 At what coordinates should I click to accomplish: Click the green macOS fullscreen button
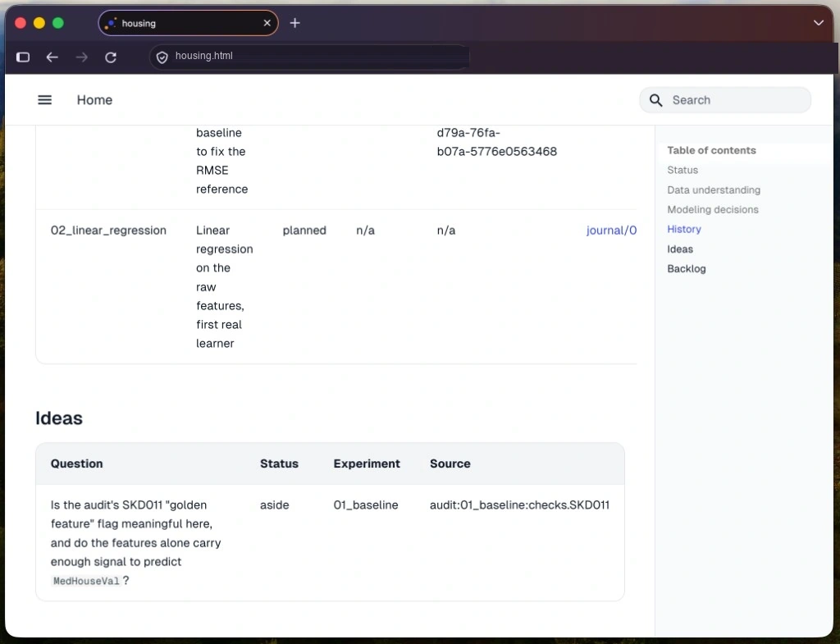tap(58, 23)
